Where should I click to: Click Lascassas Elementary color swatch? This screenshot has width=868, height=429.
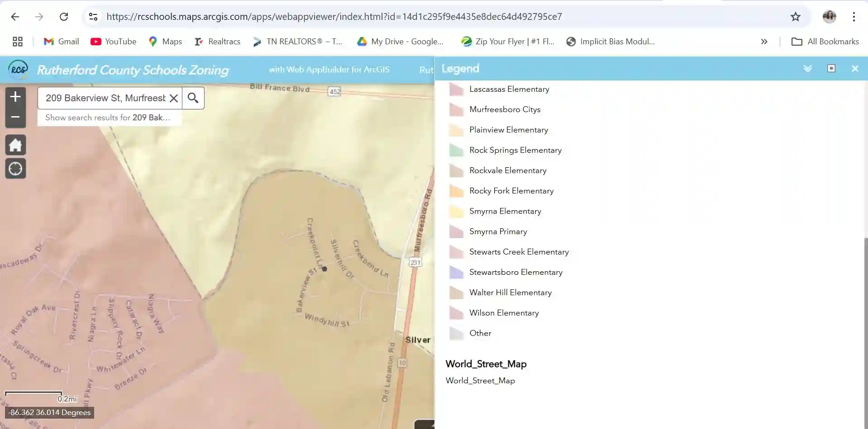(456, 90)
